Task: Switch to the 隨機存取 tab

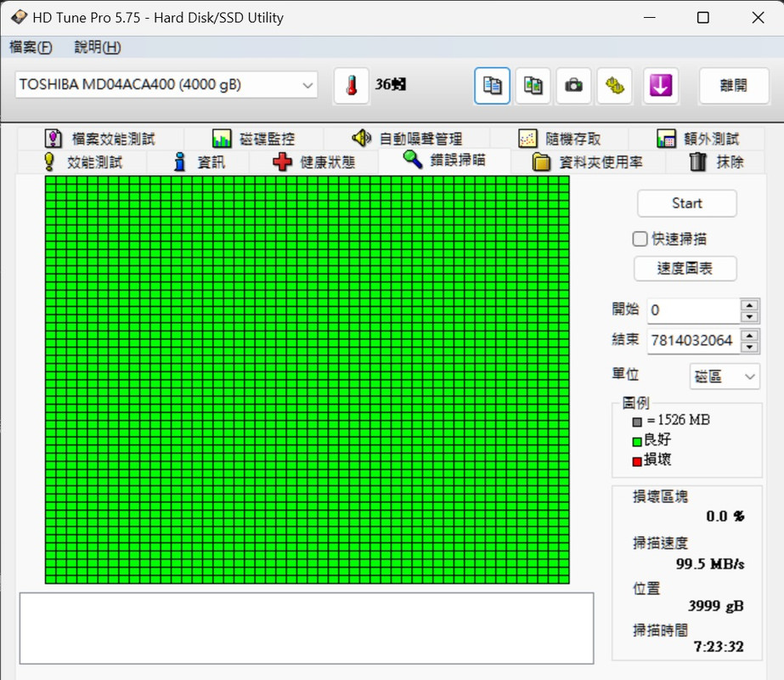Action: click(x=559, y=138)
